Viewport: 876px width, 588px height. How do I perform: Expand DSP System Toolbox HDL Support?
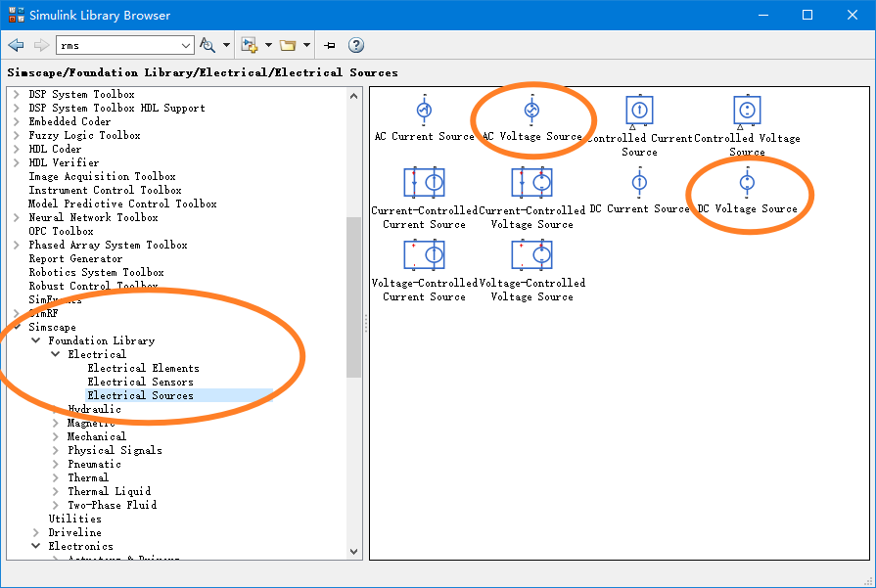(17, 108)
